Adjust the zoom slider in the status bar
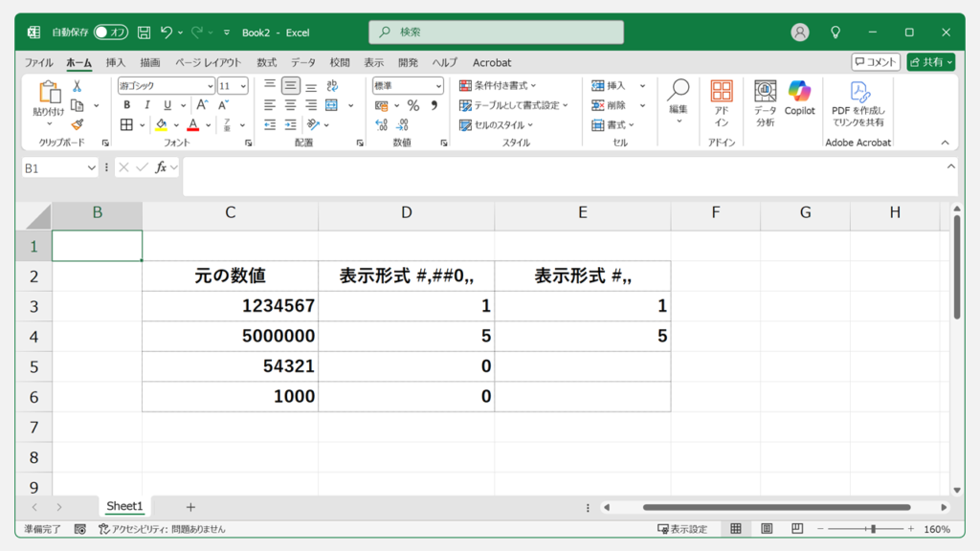980x551 pixels. [x=872, y=526]
